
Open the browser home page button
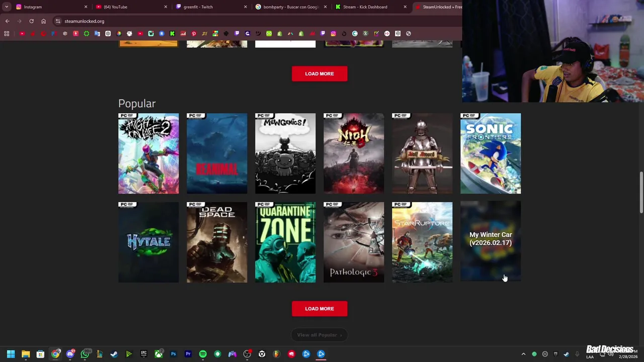[43, 21]
